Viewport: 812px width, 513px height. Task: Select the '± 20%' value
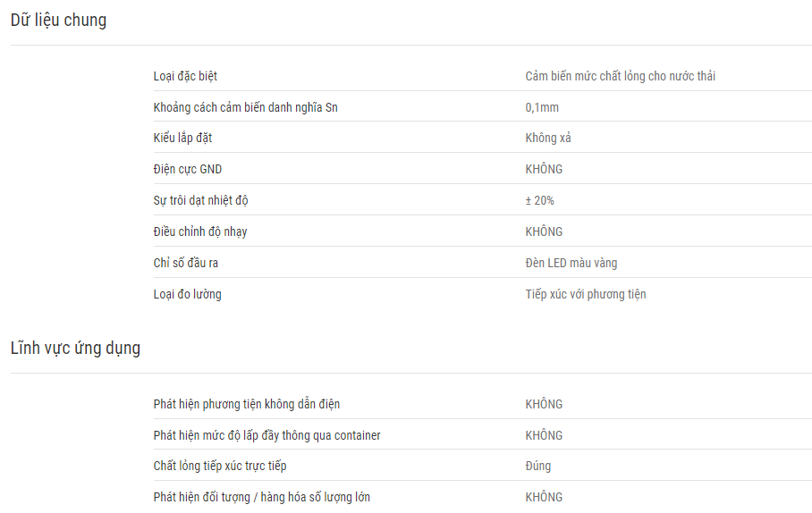point(539,200)
